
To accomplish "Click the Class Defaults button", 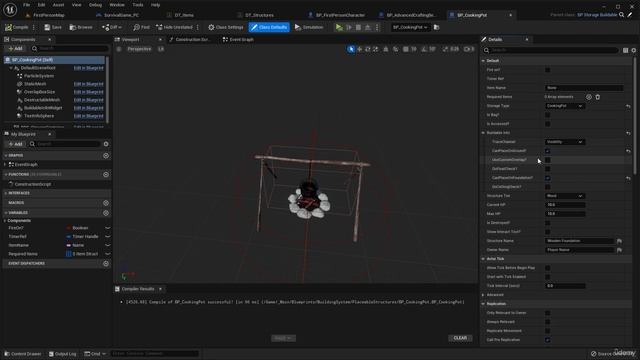I will (x=269, y=27).
